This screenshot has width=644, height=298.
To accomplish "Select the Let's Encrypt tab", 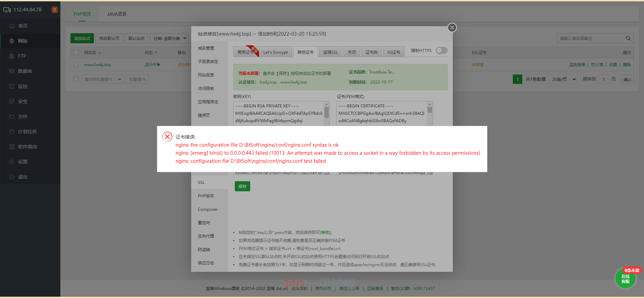I will pos(275,52).
